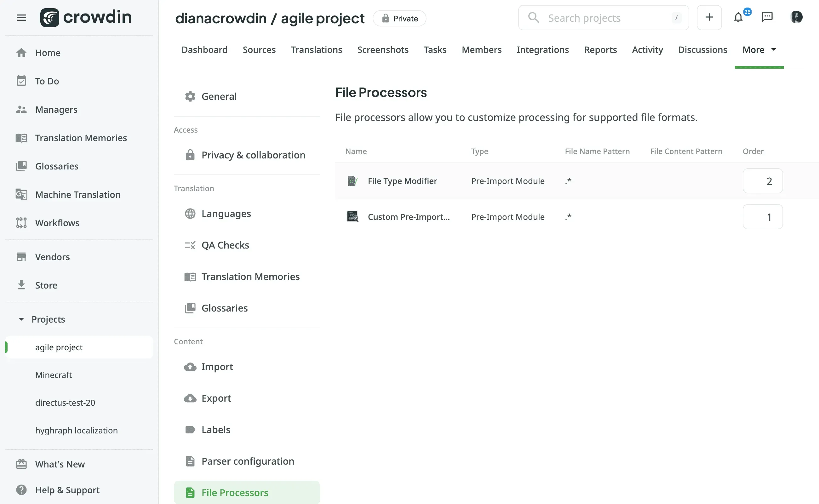Click the File Type Modifier icon
819x504 pixels.
pyautogui.click(x=352, y=181)
